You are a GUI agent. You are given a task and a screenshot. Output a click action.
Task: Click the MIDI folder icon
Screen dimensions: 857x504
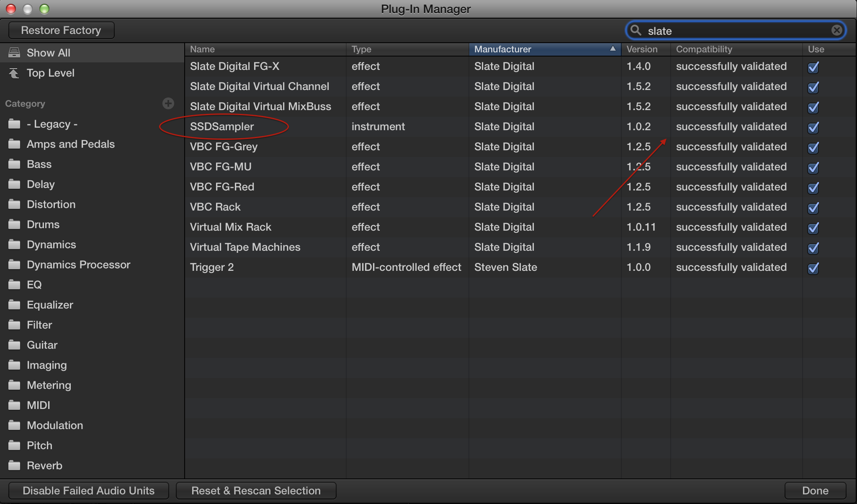(14, 405)
